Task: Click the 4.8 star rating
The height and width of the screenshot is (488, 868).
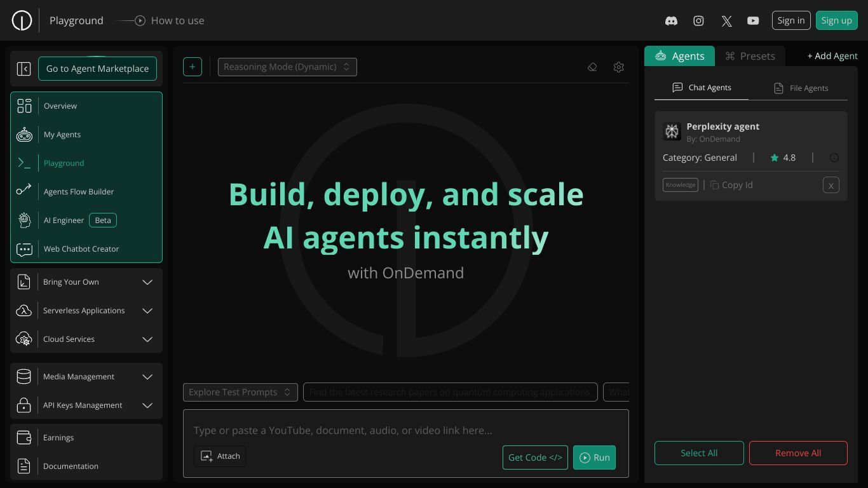Action: 783,158
